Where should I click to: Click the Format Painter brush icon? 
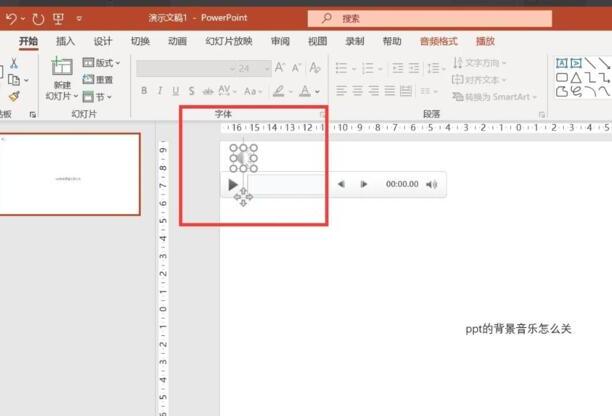(x=14, y=96)
